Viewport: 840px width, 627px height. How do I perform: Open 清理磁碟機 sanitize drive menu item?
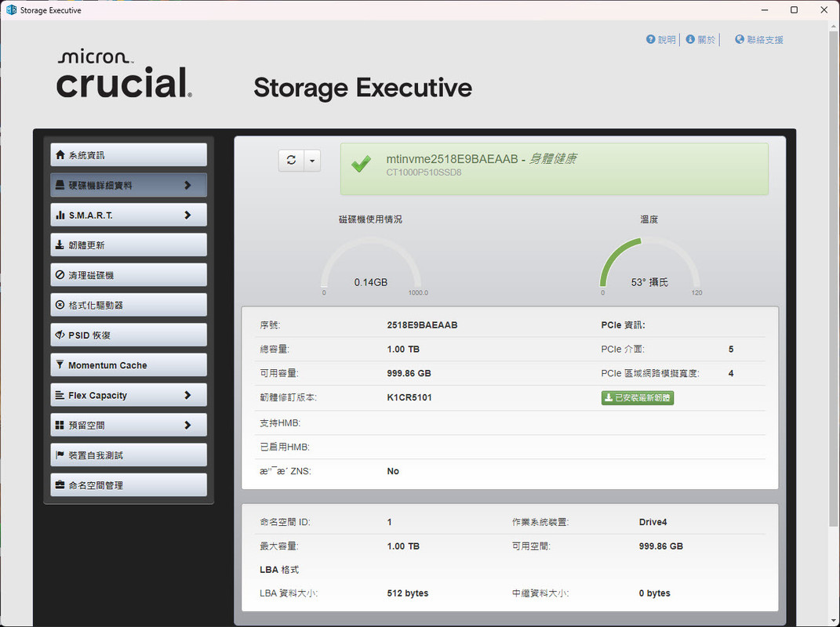(129, 274)
